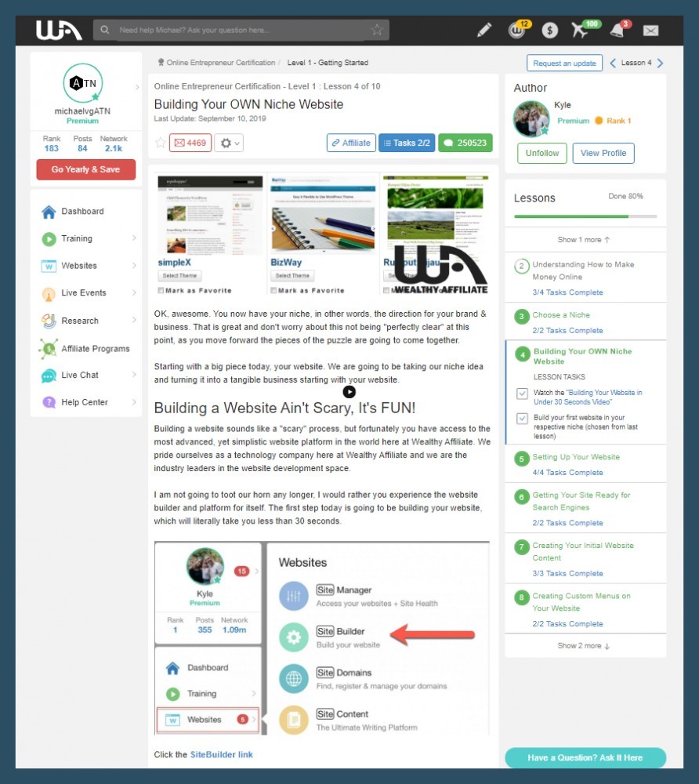Expand 'Show 2 more' lessons below
This screenshot has width=699, height=784.
[584, 645]
